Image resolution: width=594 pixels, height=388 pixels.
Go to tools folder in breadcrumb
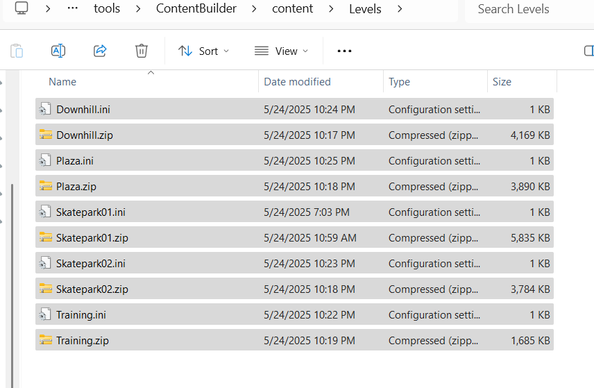coord(107,8)
